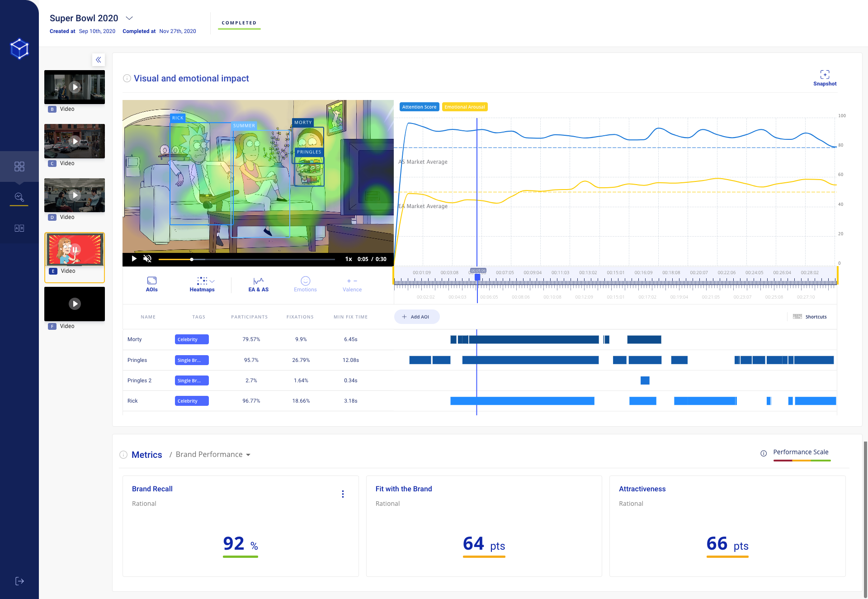Toggle AOIs overlay

point(151,284)
